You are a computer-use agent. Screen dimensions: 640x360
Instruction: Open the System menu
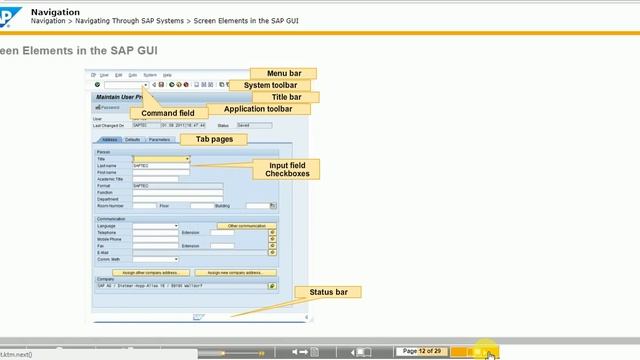pos(150,75)
